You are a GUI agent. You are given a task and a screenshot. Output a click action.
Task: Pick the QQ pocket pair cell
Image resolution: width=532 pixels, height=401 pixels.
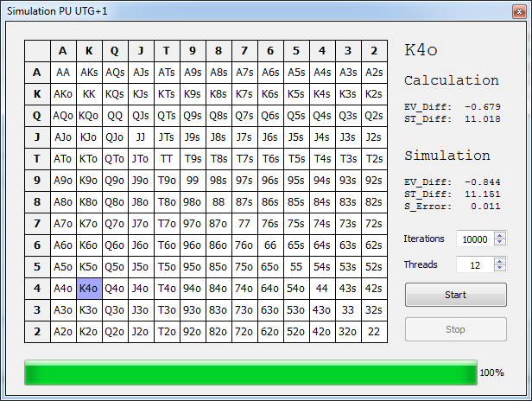tap(115, 116)
